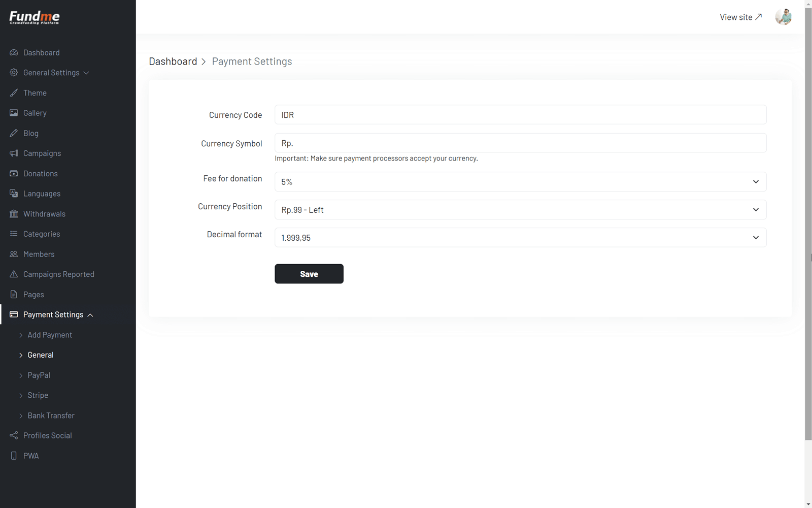Click the Profiles Social share icon
Screen dimensions: 812x508
(x=14, y=435)
